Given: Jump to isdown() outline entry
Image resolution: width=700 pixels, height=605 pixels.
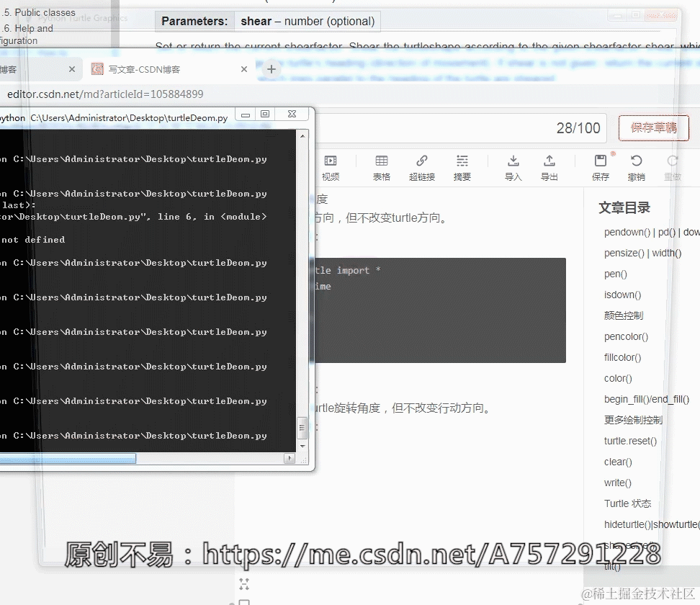Looking at the screenshot, I should coord(622,295).
